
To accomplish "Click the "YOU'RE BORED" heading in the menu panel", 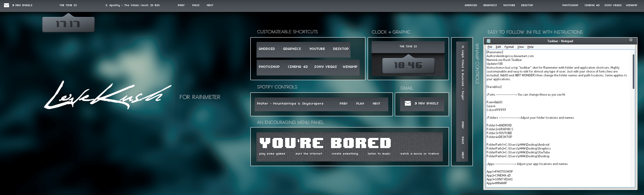I will coord(325,143).
